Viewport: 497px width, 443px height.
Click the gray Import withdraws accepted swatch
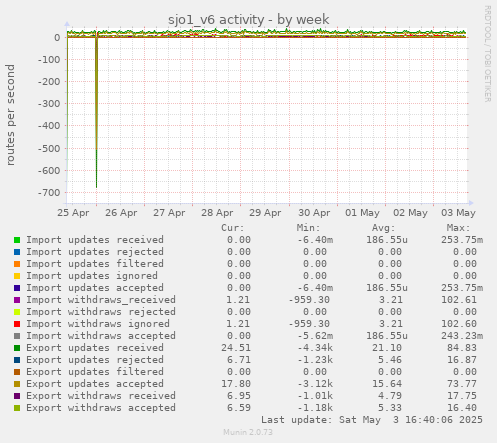[x=17, y=336]
